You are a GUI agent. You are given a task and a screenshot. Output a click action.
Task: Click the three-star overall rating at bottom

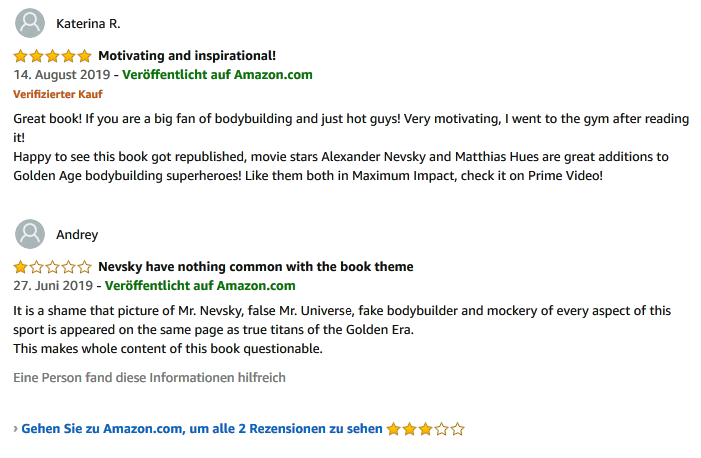[x=425, y=429]
